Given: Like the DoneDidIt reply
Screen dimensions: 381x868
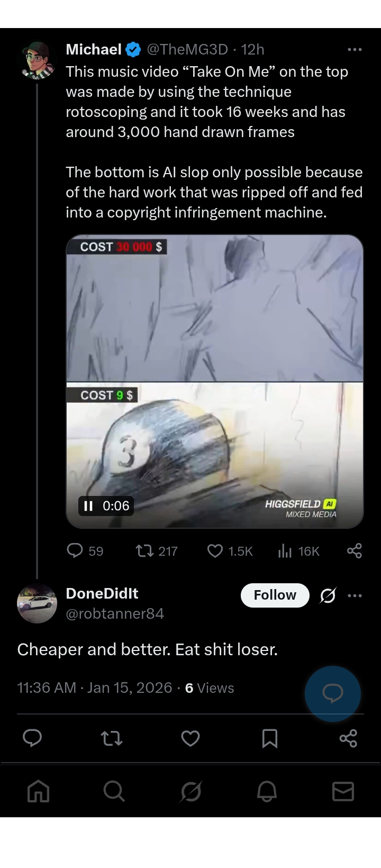Looking at the screenshot, I should point(190,738).
